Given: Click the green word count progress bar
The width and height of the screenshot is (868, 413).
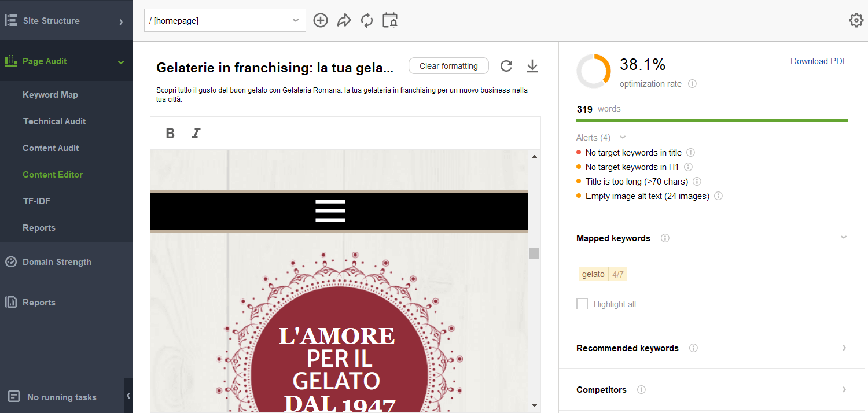Looking at the screenshot, I should 712,120.
